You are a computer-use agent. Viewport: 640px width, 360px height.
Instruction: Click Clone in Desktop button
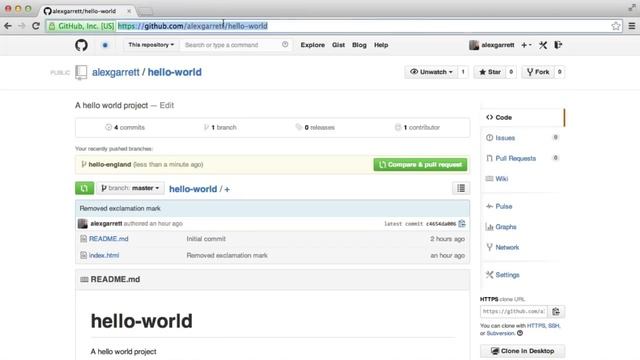[523, 351]
